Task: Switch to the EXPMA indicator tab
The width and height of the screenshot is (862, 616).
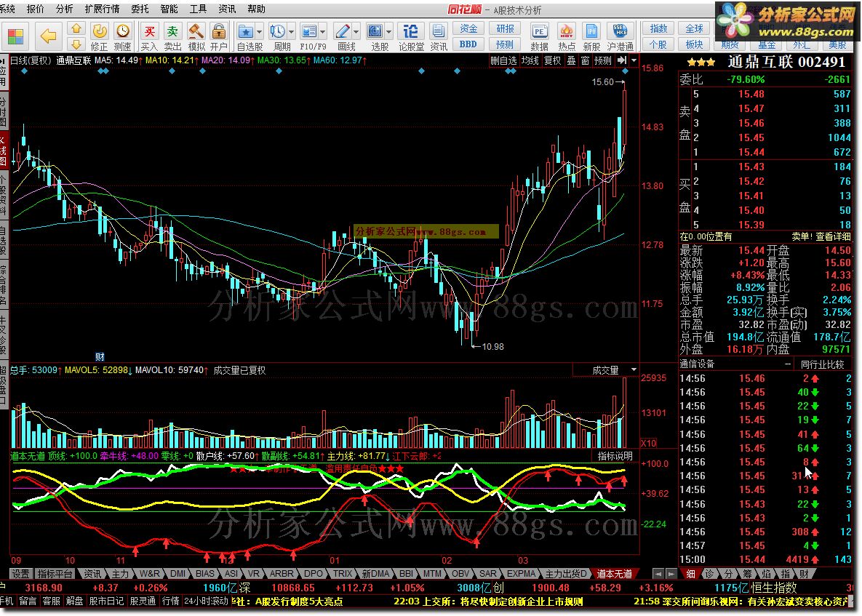Action: tap(521, 574)
